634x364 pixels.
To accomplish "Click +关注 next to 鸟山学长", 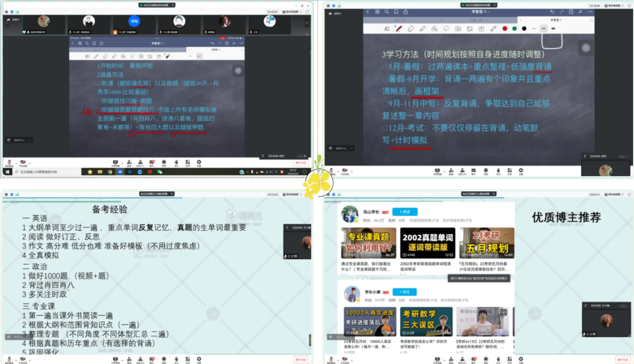I will (404, 211).
